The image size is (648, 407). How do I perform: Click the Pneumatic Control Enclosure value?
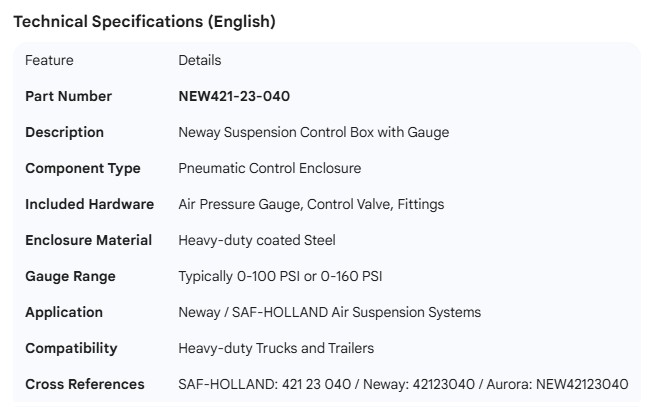[269, 168]
